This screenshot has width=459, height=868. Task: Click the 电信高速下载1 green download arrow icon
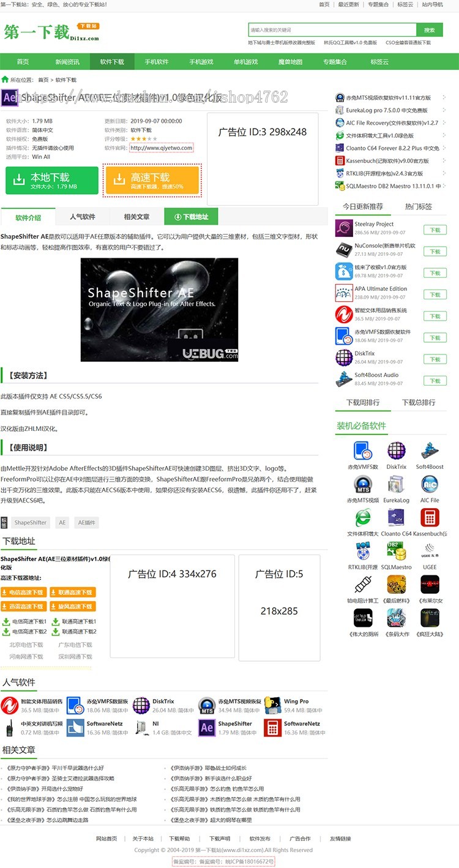6,621
